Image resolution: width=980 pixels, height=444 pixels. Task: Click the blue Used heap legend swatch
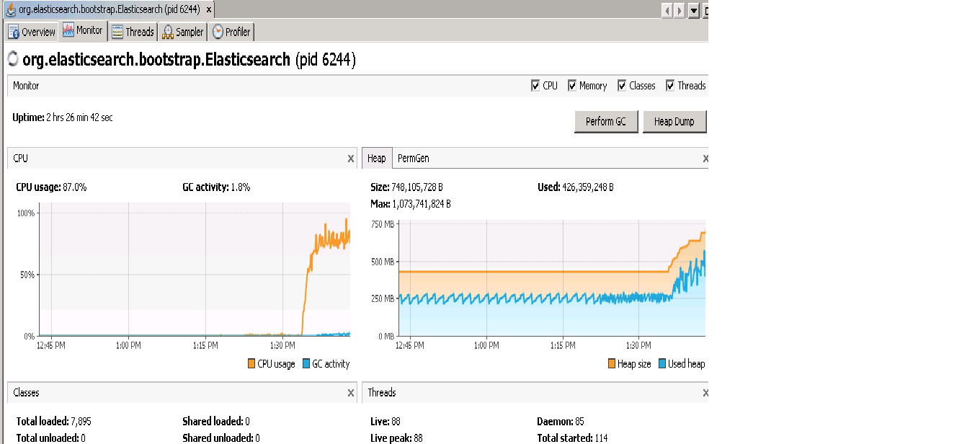(662, 364)
